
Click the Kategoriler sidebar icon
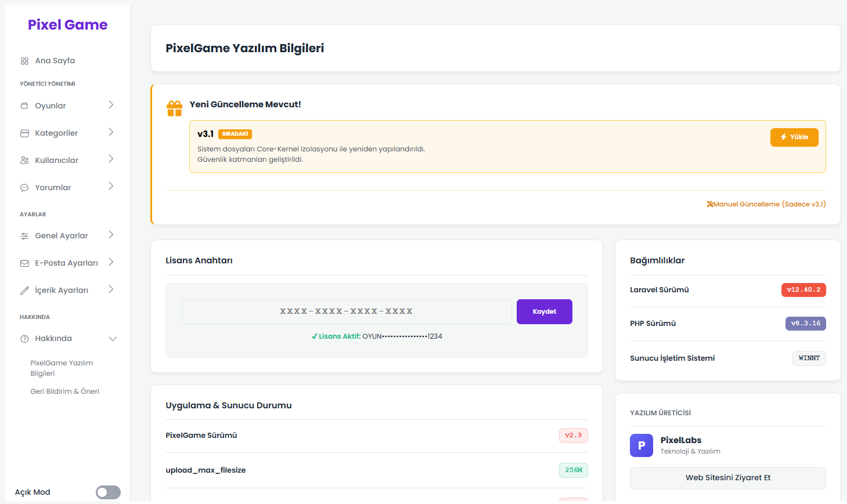point(24,133)
